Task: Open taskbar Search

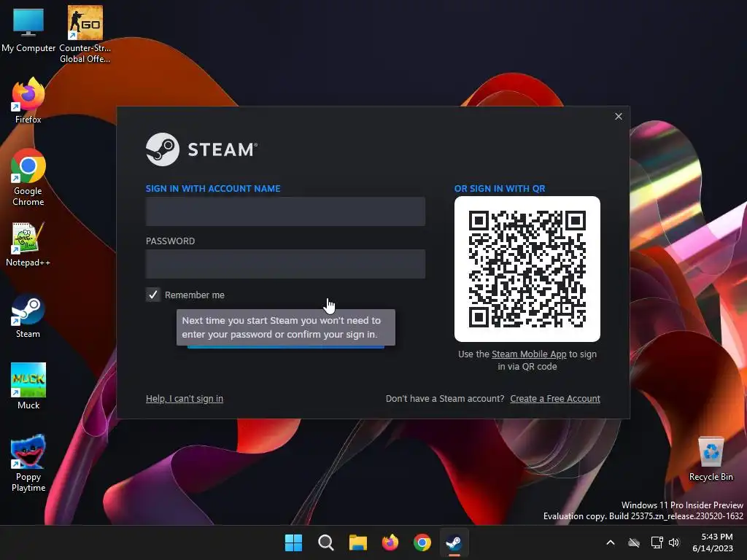Action: coord(326,542)
